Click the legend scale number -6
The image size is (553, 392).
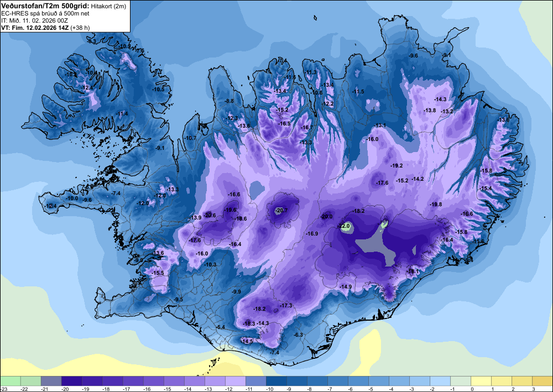pos(351,389)
